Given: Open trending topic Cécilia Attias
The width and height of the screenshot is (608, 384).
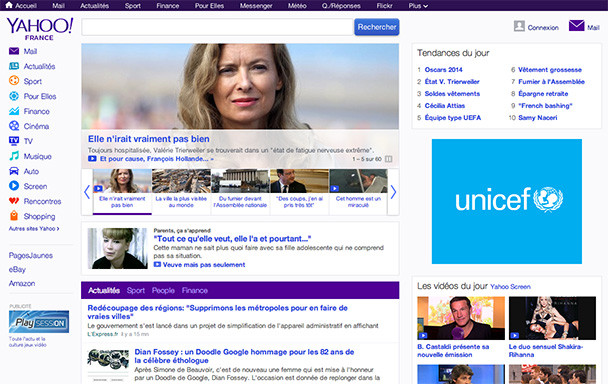Looking at the screenshot, I should 445,106.
